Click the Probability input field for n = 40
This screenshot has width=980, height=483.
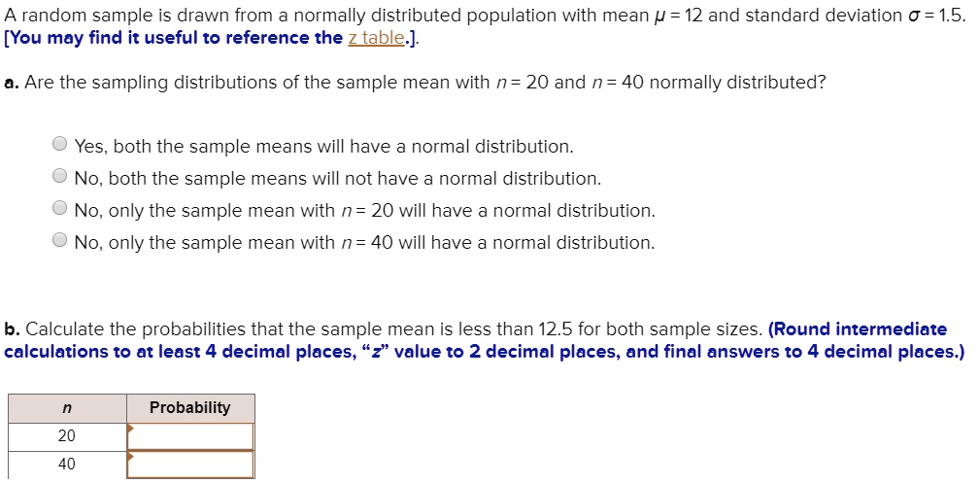coord(190,465)
